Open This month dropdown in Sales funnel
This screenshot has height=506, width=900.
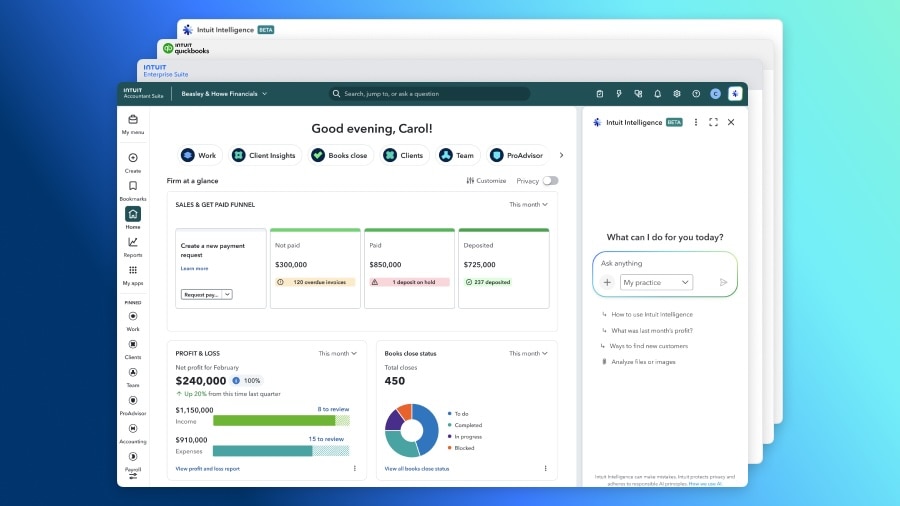528,204
